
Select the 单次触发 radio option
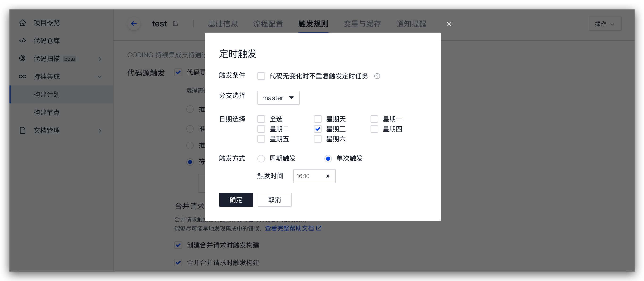328,158
